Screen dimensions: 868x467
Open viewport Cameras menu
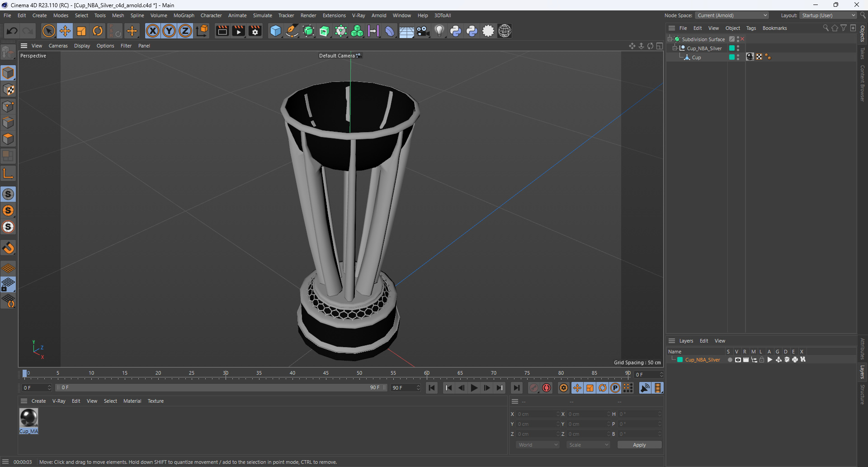(58, 46)
